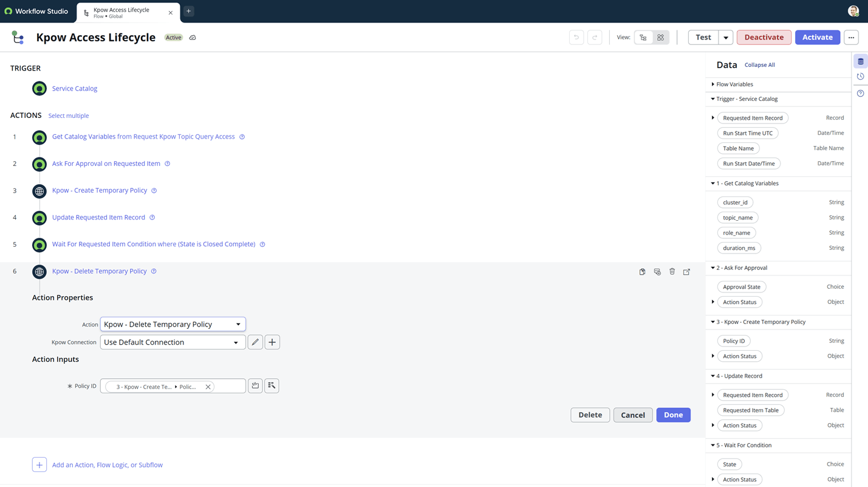Open Get Catalog Variables action step
Viewport: 868px width, 487px height.
pyautogui.click(x=143, y=137)
